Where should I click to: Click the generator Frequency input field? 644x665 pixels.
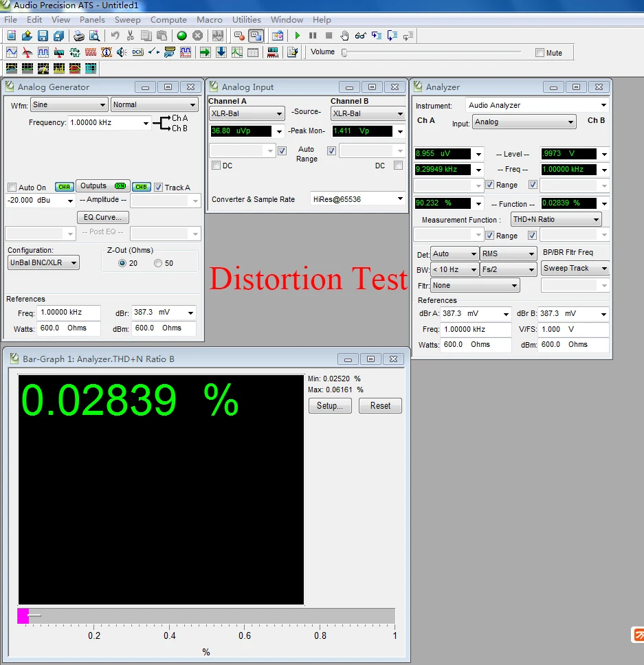[104, 123]
